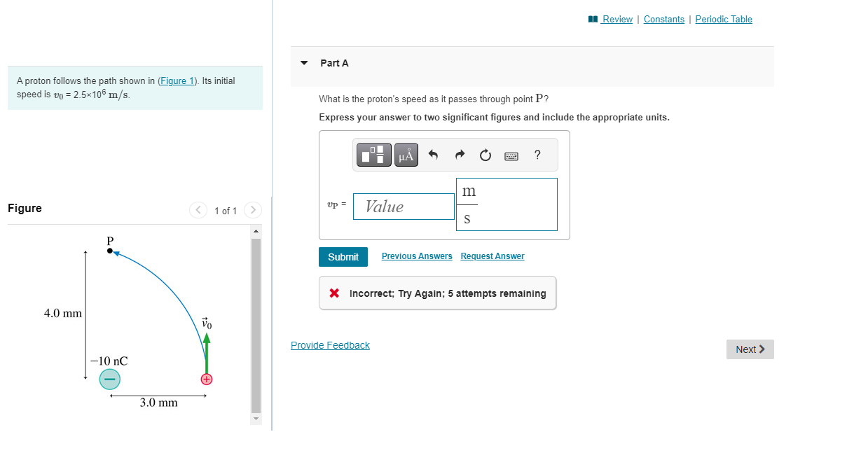Viewport: 868px width, 453px height.
Task: Click the figure panel scrollbar down arrow
Action: pyautogui.click(x=256, y=419)
